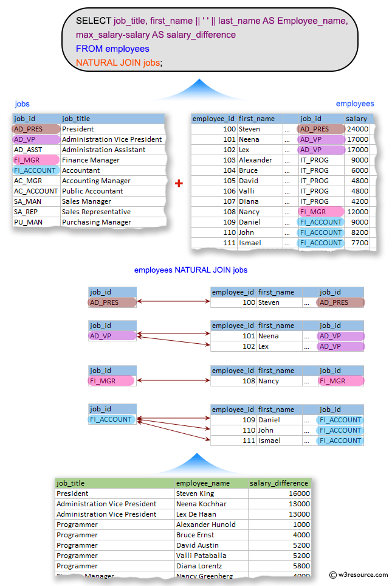
Task: Select salary cell '24000' for Steven
Action: tap(357, 129)
